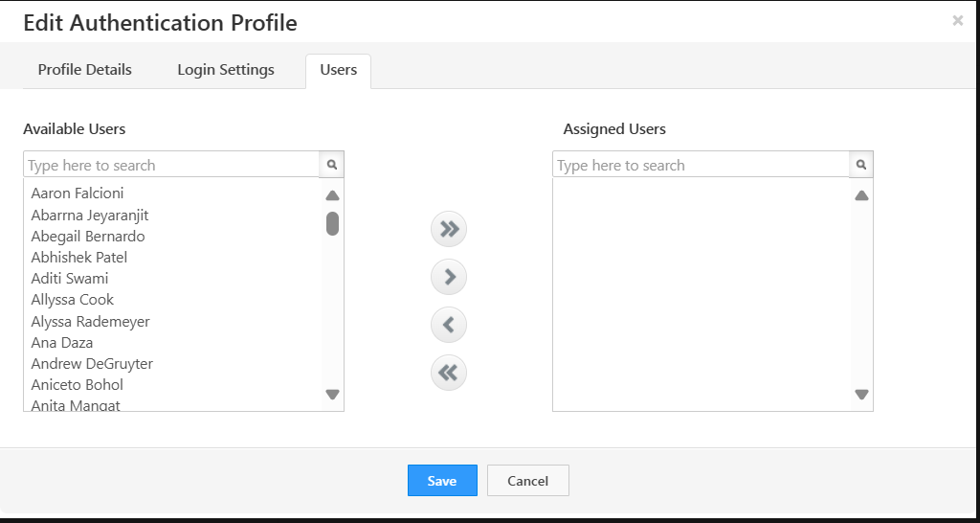980x523 pixels.
Task: Open the Login Settings tab
Action: pos(226,70)
